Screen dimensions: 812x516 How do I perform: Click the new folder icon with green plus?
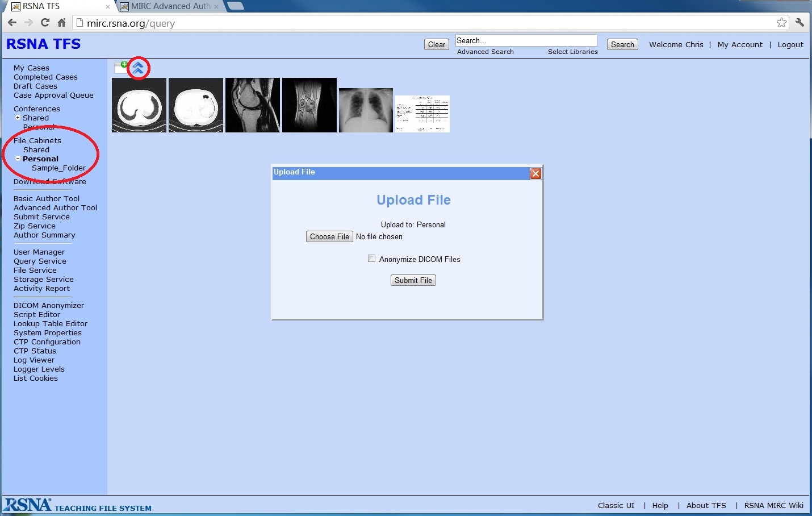(x=121, y=68)
